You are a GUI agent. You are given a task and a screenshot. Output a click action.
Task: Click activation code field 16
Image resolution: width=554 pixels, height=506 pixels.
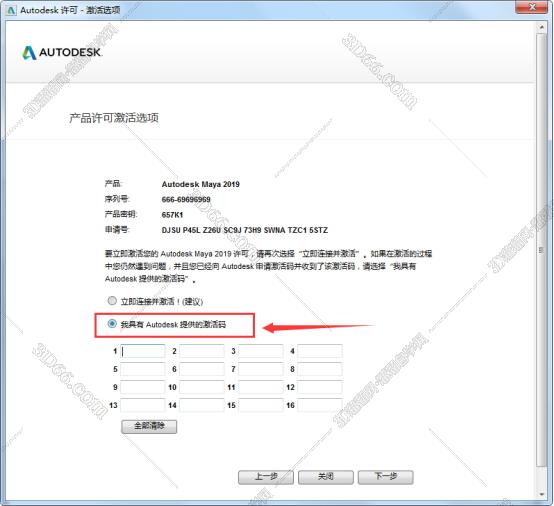click(320, 405)
